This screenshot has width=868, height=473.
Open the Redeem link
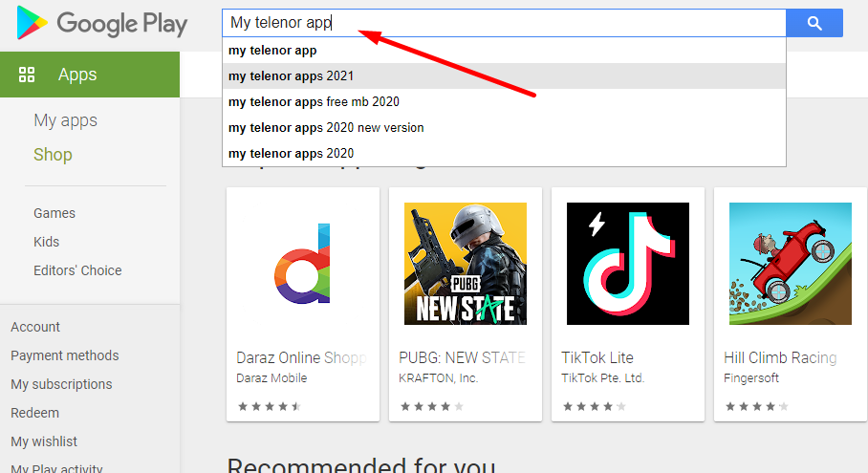coord(34,413)
